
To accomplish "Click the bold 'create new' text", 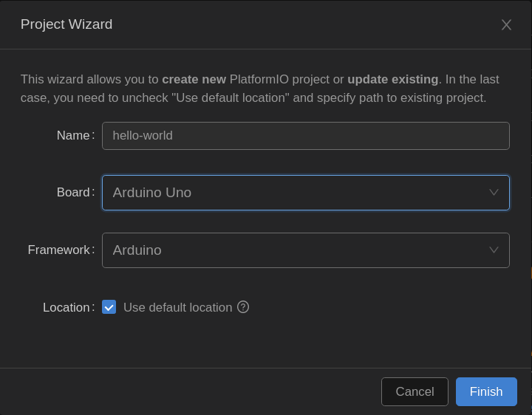I will [x=194, y=79].
